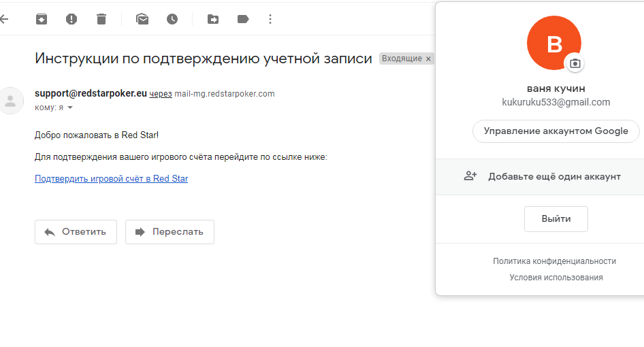Remove the Входящие label
Image resolution: width=644 pixels, height=347 pixels.
tap(428, 59)
